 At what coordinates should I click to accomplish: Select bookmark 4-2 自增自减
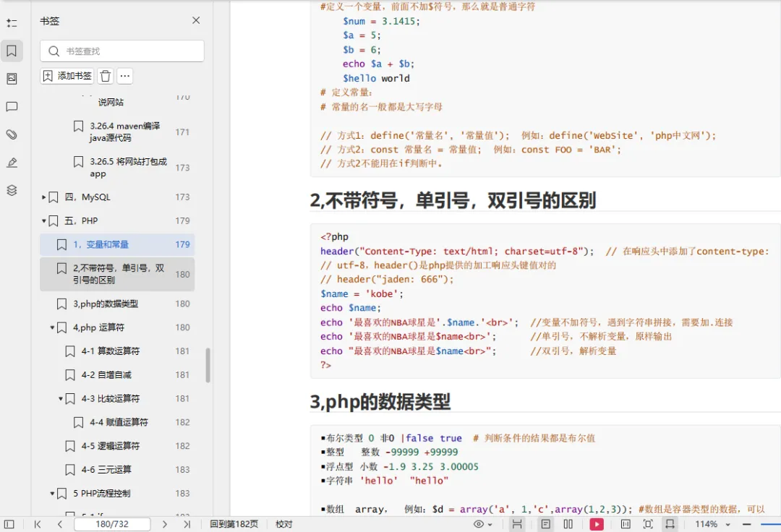(x=106, y=374)
